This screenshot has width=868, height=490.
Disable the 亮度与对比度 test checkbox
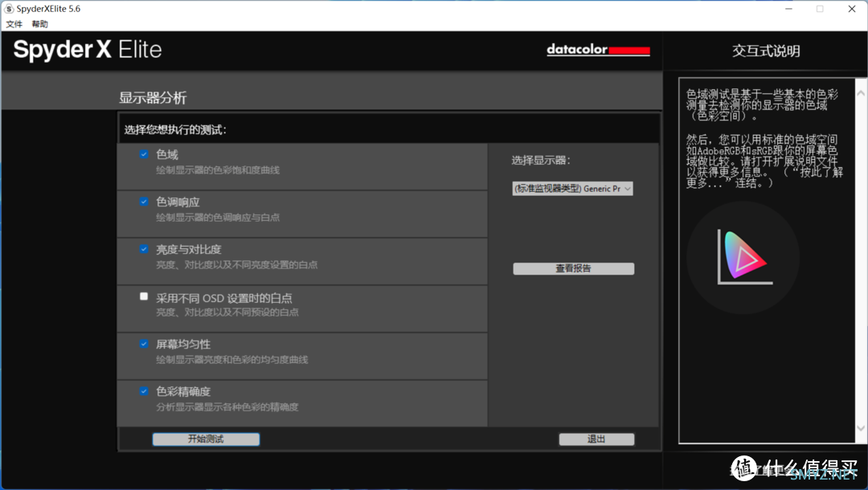[x=144, y=250]
